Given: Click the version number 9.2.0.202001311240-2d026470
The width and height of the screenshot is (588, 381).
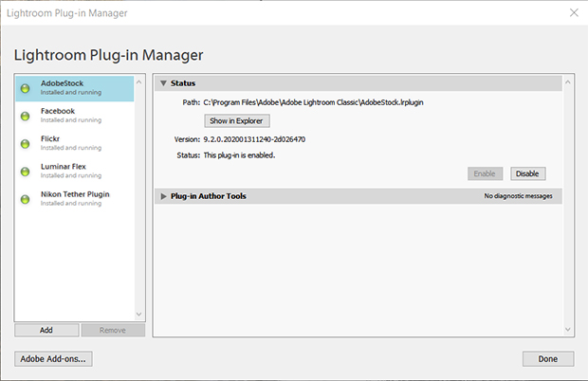Looking at the screenshot, I should 254,139.
